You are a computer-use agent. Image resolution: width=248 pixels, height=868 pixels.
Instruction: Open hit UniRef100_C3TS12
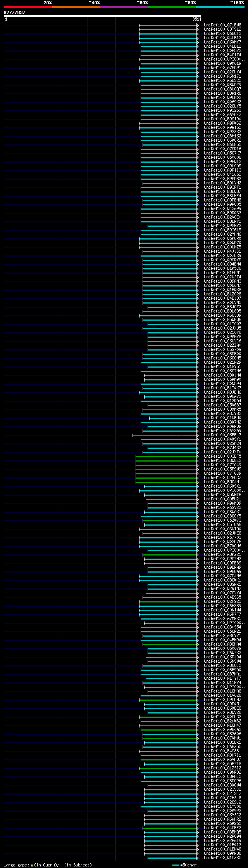pyautogui.click(x=222, y=29)
